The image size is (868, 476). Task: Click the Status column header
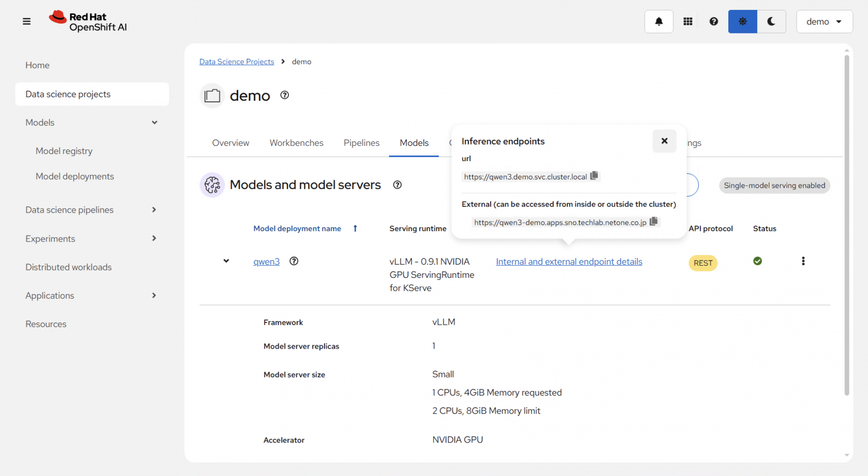764,229
